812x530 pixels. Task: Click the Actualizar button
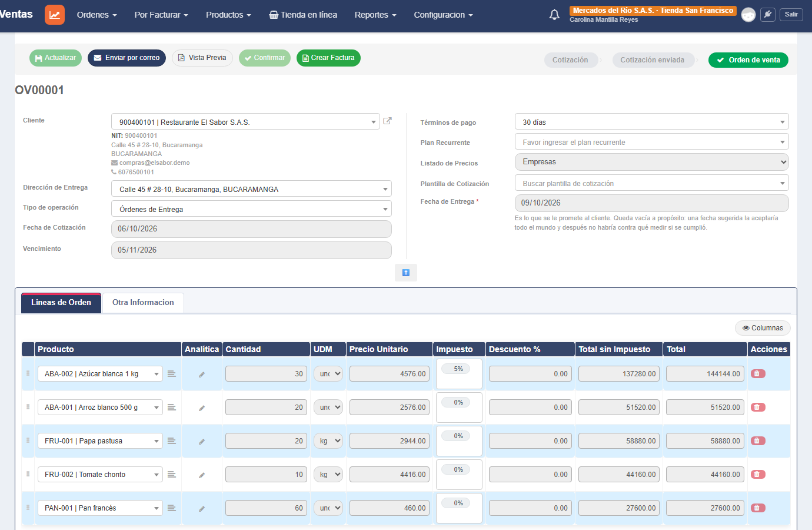(x=55, y=58)
